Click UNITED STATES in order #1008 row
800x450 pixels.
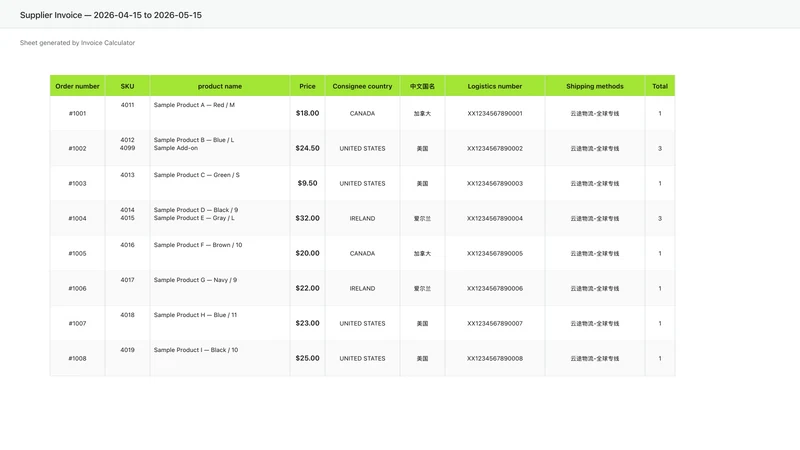pos(362,358)
